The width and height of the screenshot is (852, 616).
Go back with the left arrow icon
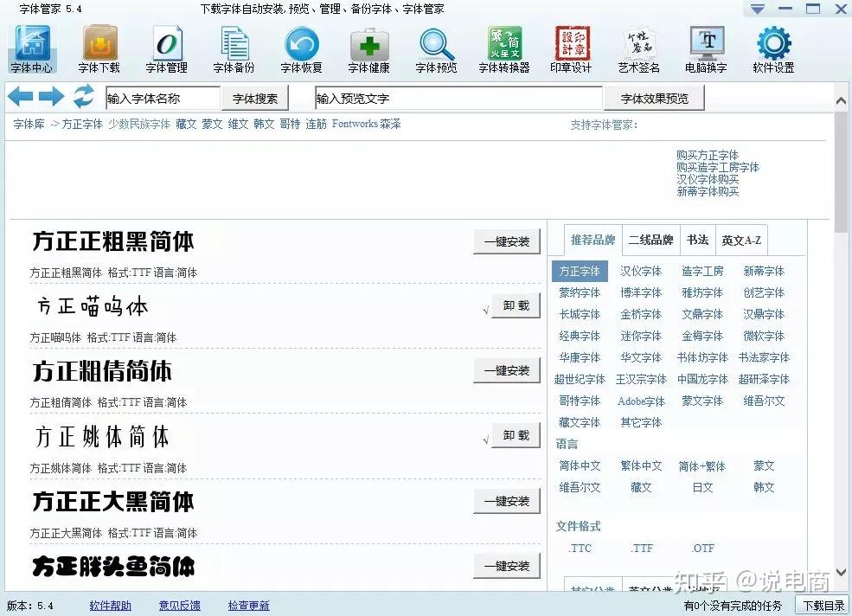(21, 97)
